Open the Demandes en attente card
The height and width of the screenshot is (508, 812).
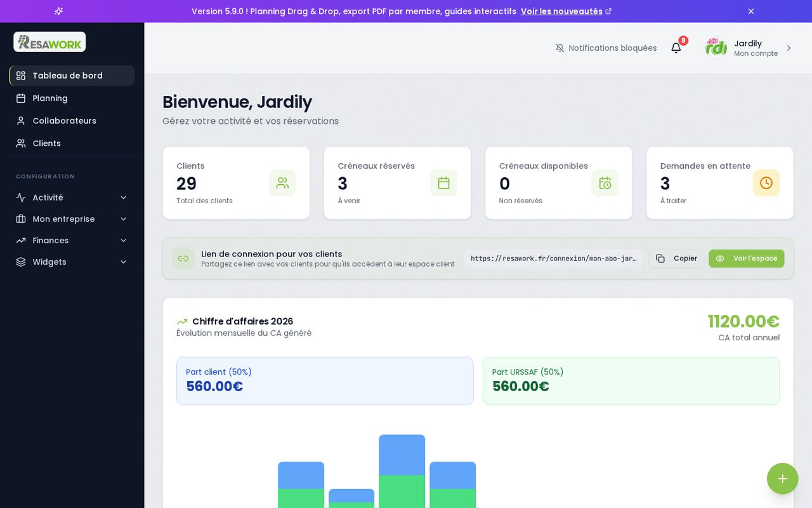(x=720, y=183)
